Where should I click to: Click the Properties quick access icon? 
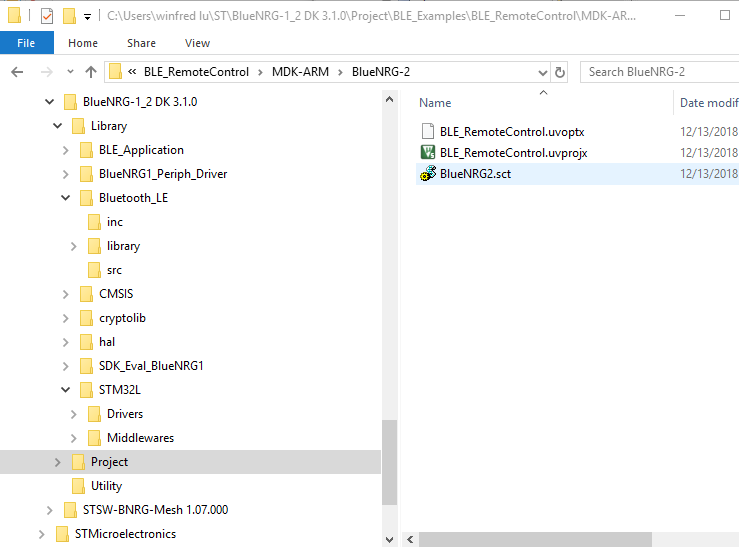click(47, 16)
